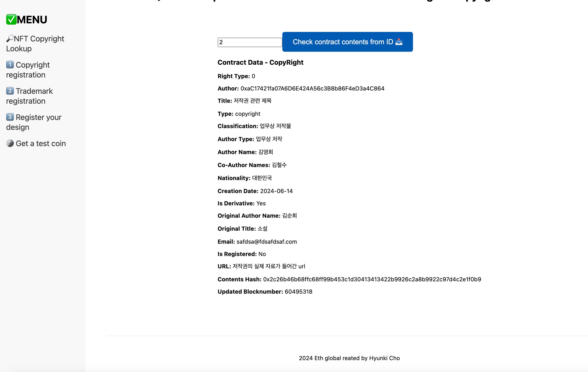Screen dimensions: 588x372
Task: Click the green checkmark icon beside MENU
Action: [11, 20]
